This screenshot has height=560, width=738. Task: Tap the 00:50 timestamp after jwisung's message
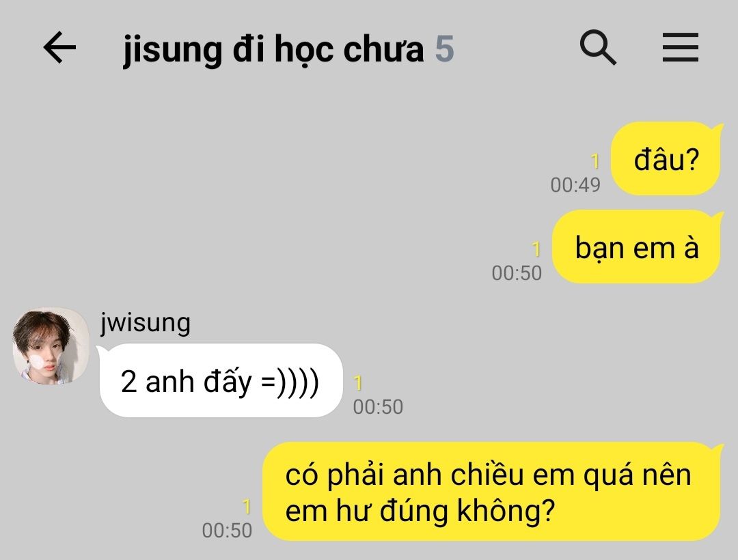[x=378, y=407]
